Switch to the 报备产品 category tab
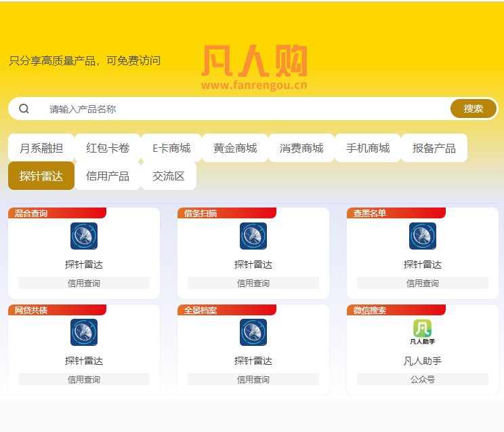Viewport: 504px width, 432px height. [434, 148]
